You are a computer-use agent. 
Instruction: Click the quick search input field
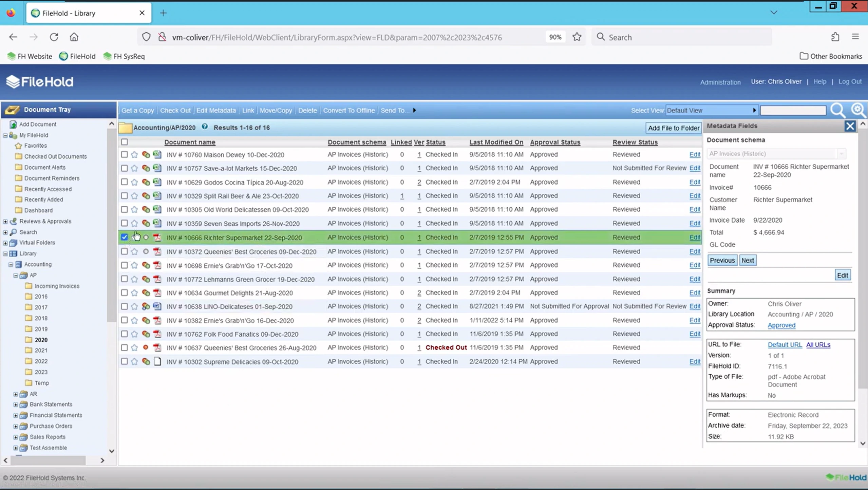pyautogui.click(x=793, y=111)
